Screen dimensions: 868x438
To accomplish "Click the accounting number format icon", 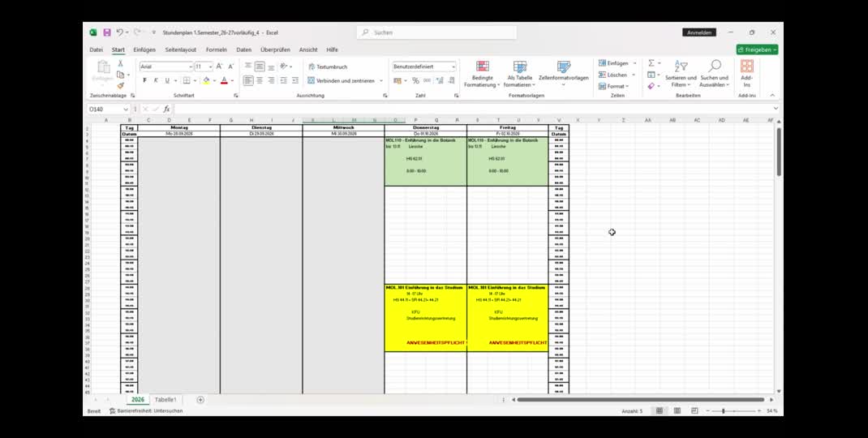I will click(x=397, y=81).
